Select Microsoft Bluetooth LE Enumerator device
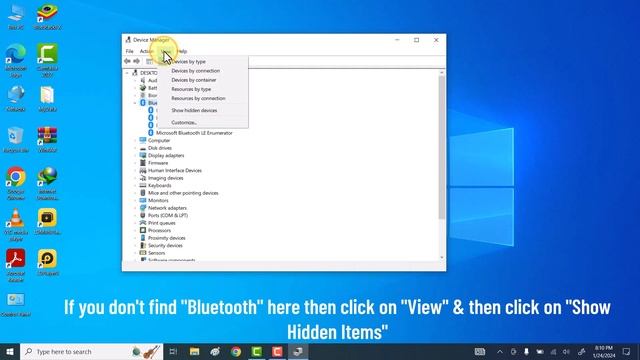640x360 pixels. pos(194,133)
